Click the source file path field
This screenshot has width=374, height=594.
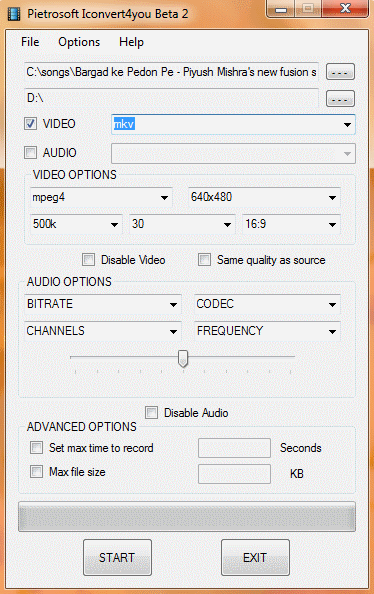(x=171, y=72)
